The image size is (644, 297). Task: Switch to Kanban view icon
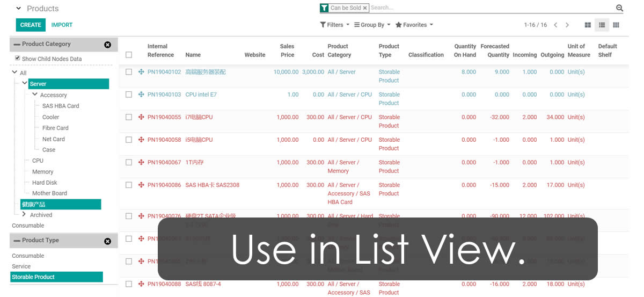pos(588,25)
